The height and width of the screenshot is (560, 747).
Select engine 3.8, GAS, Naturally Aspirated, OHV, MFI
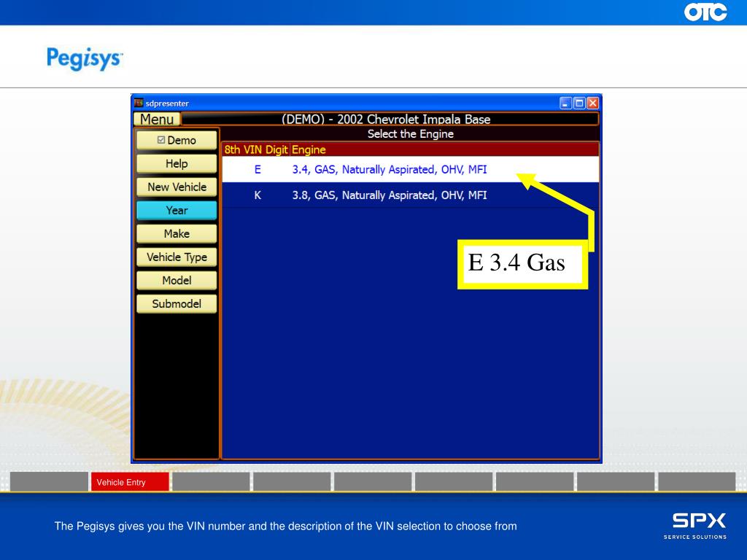[410, 195]
